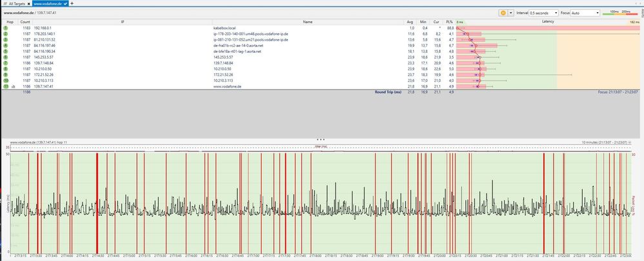Pause tracing with the orange pause button
The image size is (644, 261).
pyautogui.click(x=503, y=12)
